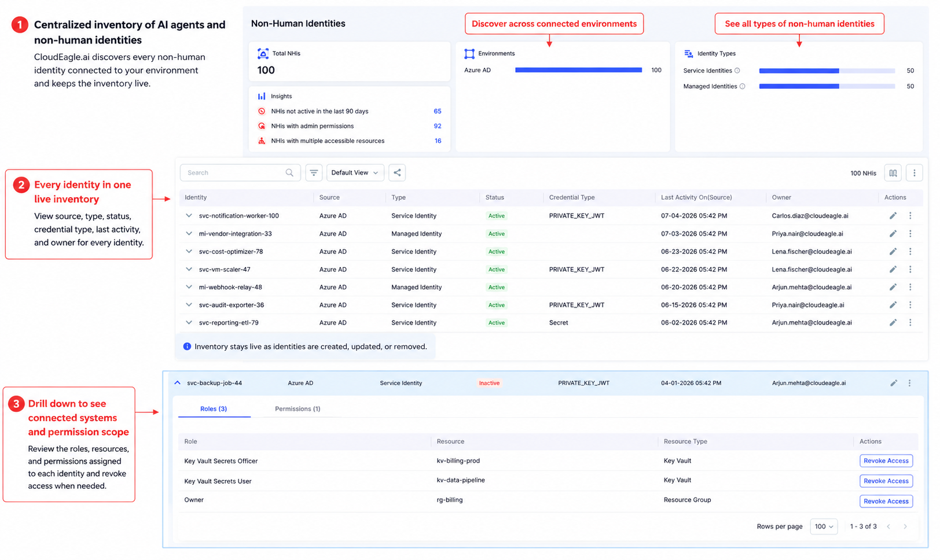
Task: Edit svc-reporting-etl-79 via pencil icon
Action: tap(893, 323)
